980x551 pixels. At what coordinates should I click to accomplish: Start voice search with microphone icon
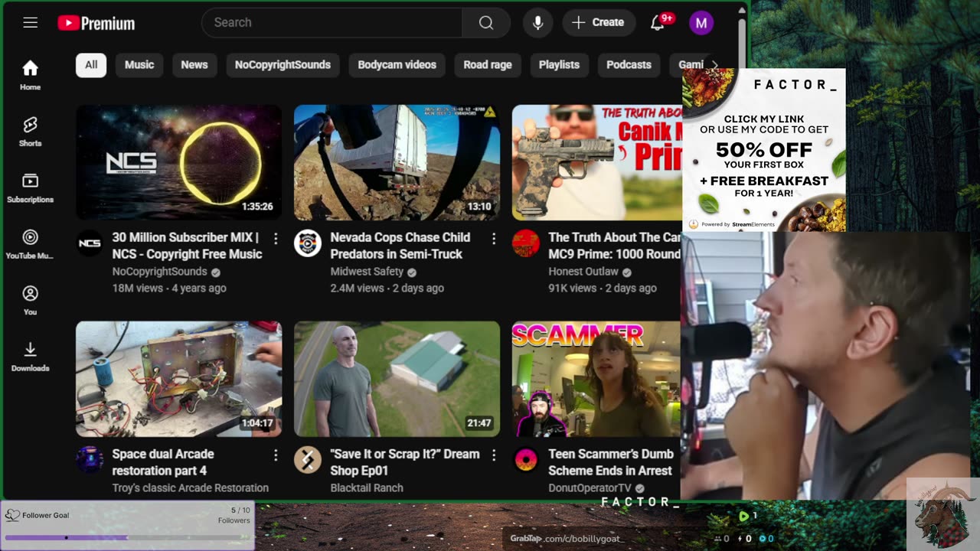coord(538,22)
